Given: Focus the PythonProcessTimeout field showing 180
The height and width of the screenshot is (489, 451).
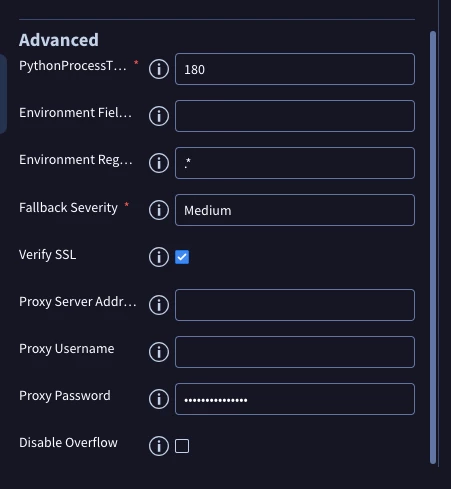Looking at the screenshot, I should tap(295, 69).
